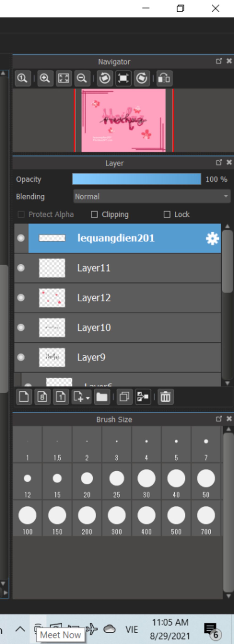Select the Layer11 layer

point(125,268)
